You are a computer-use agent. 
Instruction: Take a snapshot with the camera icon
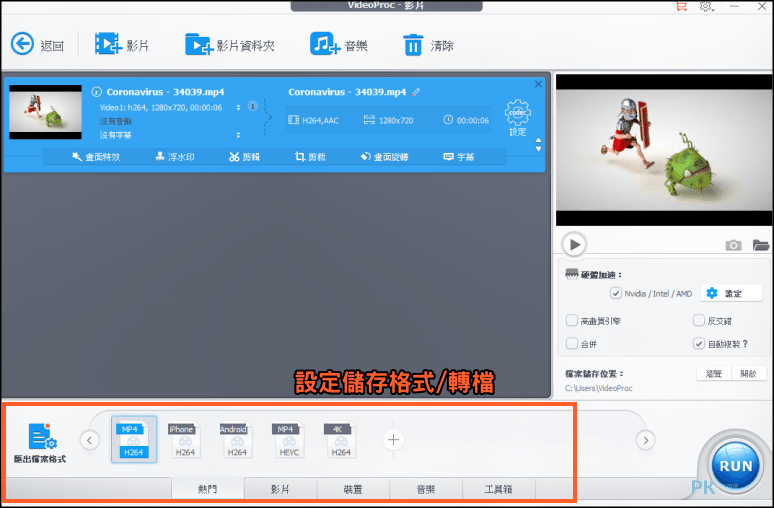tap(733, 245)
